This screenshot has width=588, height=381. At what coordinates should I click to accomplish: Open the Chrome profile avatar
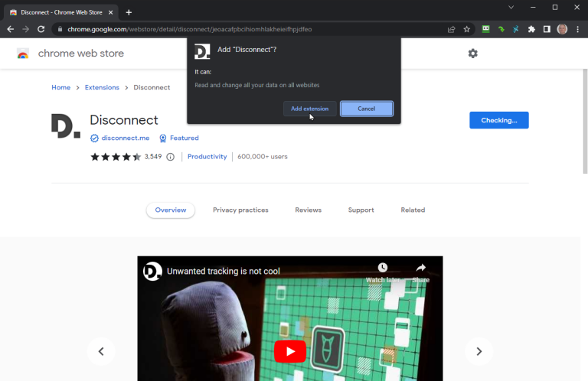tap(562, 29)
